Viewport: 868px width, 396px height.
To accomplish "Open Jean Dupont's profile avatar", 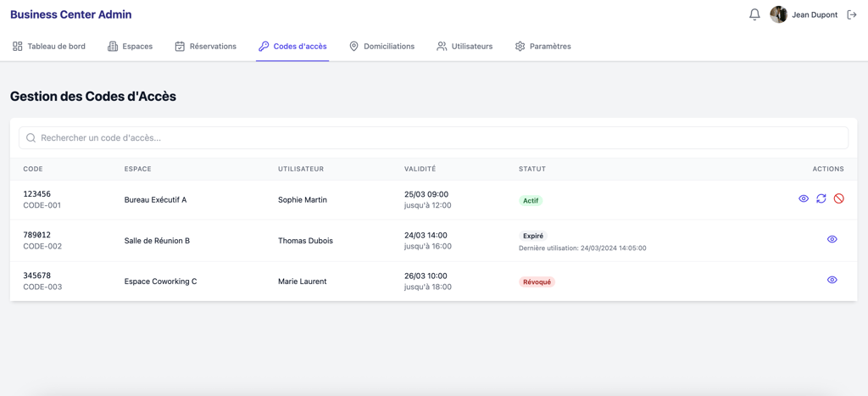I will [x=778, y=15].
